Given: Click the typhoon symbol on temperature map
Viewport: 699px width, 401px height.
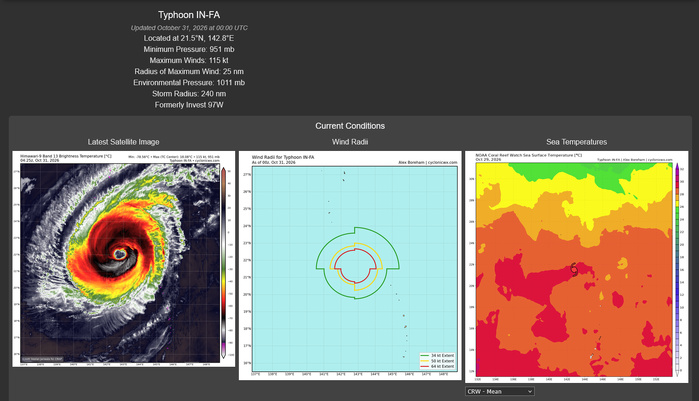Looking at the screenshot, I should [574, 269].
